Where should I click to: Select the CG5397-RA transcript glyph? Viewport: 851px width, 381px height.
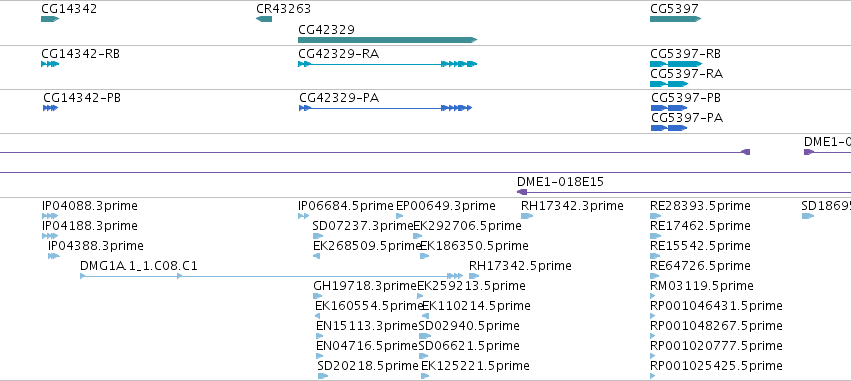point(669,84)
